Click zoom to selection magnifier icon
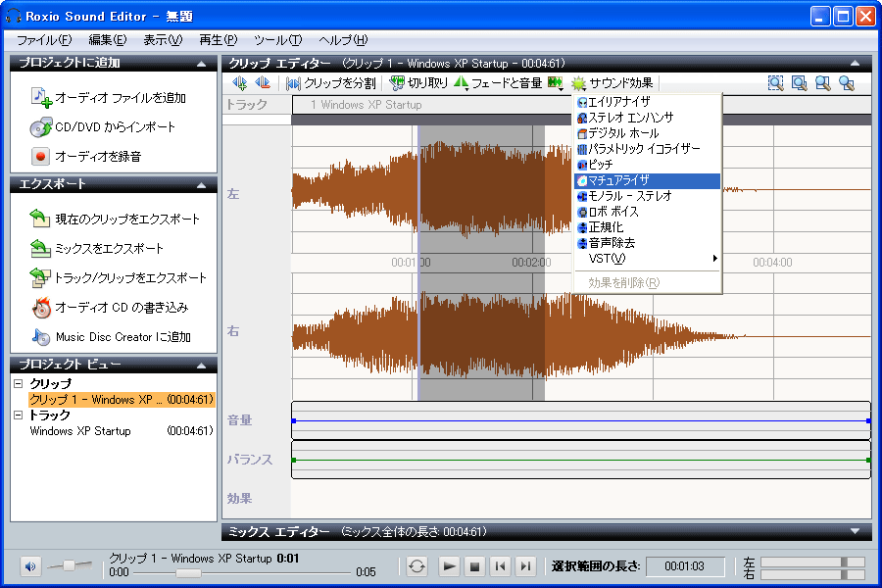 tap(776, 83)
